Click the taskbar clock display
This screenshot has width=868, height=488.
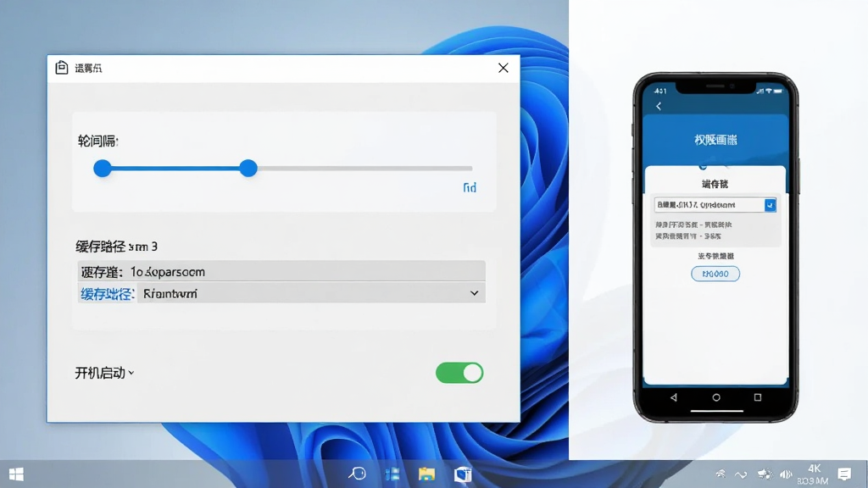click(813, 474)
